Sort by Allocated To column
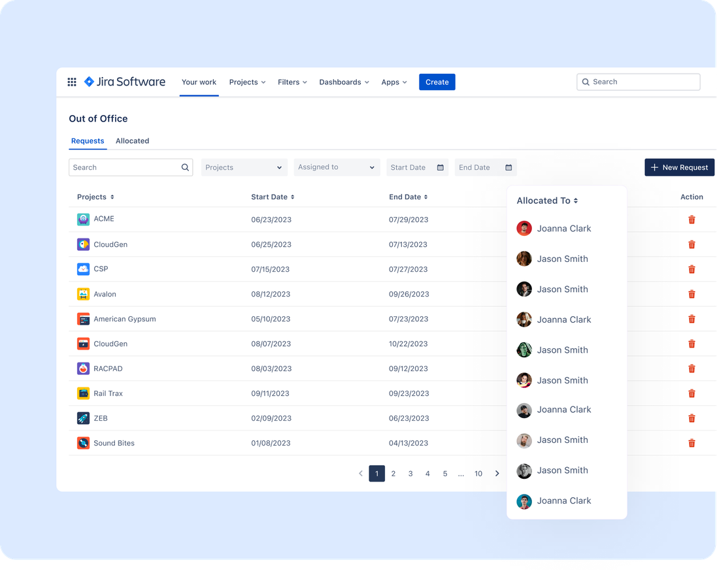This screenshot has height=588, width=717. 547,201
